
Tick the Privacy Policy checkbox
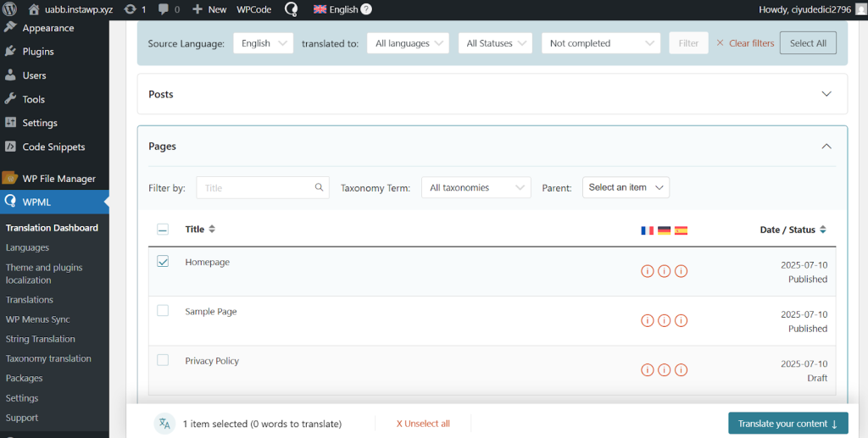click(163, 360)
